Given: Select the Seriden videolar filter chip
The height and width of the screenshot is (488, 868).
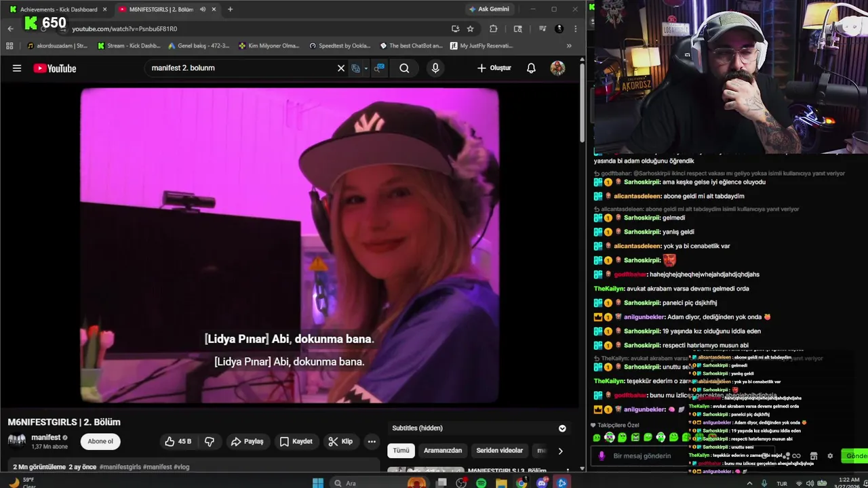Looking at the screenshot, I should tap(500, 451).
